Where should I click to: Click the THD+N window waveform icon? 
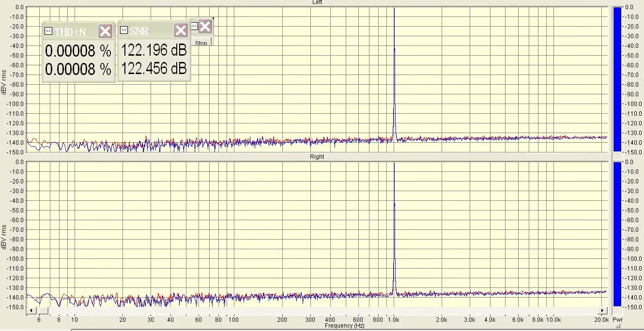coord(48,31)
